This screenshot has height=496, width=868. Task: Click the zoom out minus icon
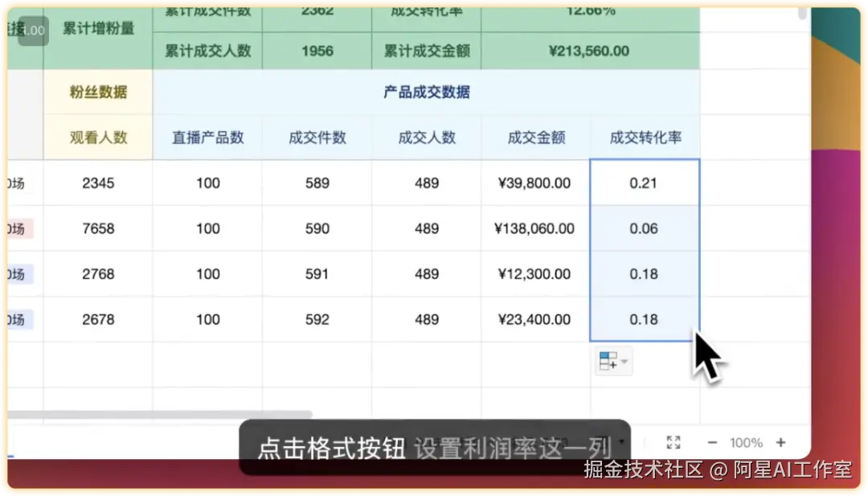coord(712,441)
